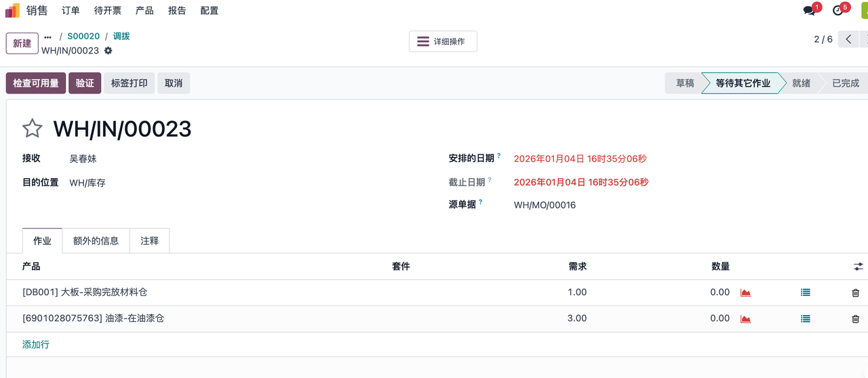Click product cell [6901028075763] 油漆-在油漆仓
868x378 pixels.
pos(93,318)
